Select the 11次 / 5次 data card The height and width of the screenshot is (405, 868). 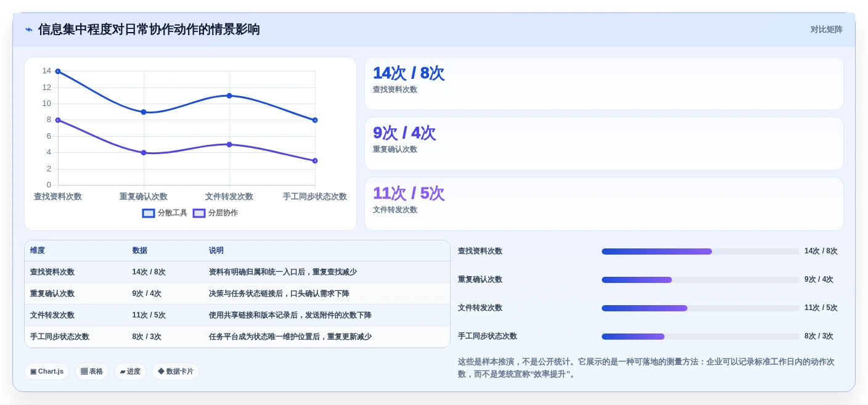[x=604, y=204]
